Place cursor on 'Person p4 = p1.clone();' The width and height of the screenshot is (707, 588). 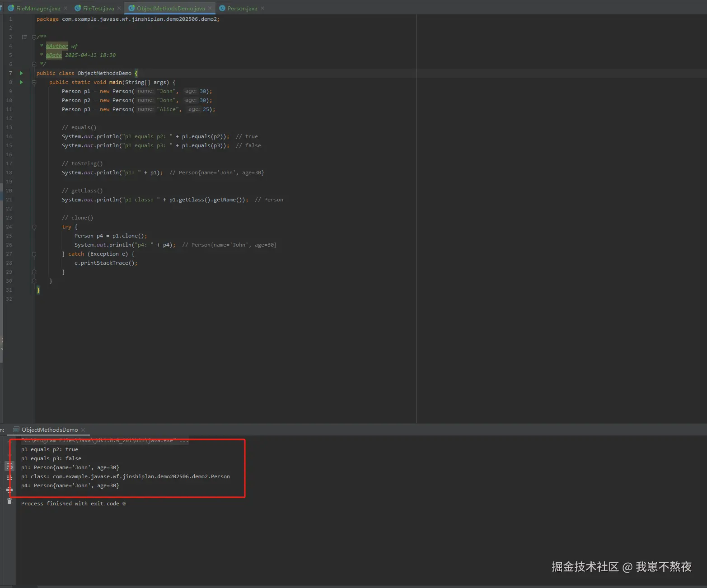pos(111,236)
